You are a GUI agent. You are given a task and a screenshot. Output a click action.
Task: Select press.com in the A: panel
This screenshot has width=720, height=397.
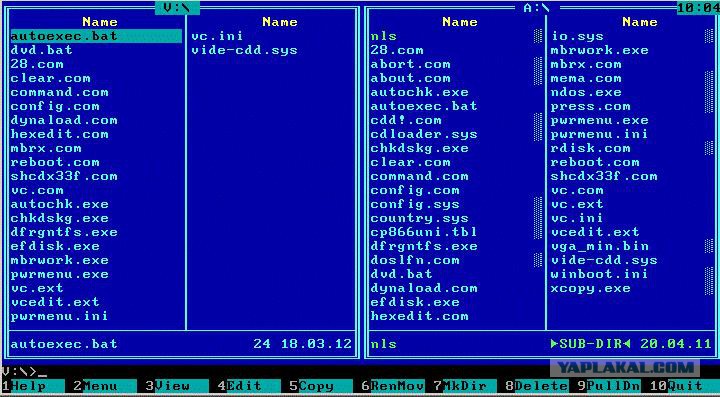coord(591,106)
